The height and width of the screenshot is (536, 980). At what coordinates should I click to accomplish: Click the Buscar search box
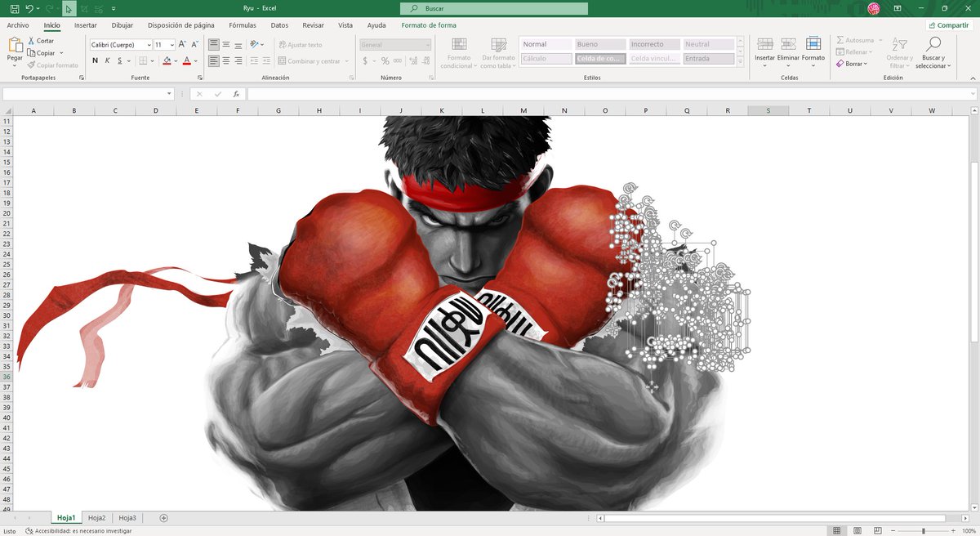coord(494,8)
